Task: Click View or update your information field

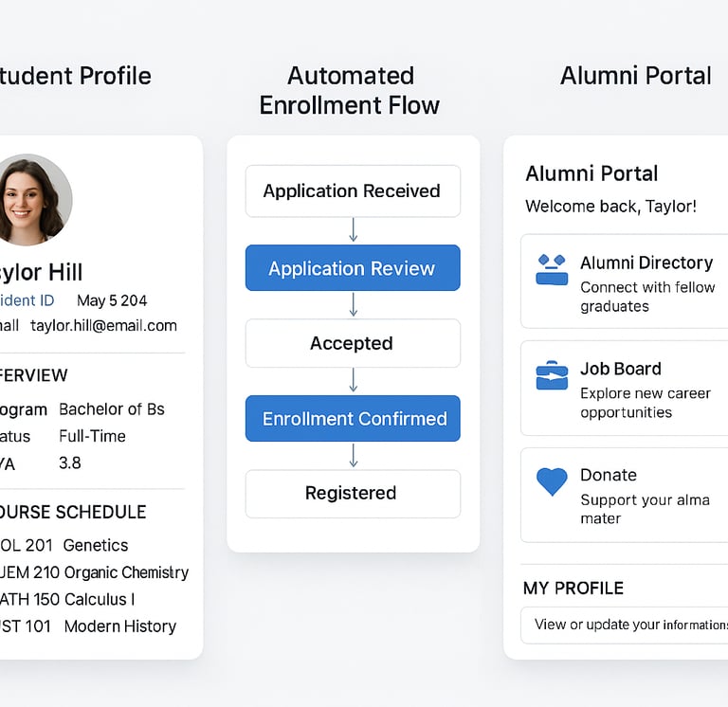Action: click(626, 625)
